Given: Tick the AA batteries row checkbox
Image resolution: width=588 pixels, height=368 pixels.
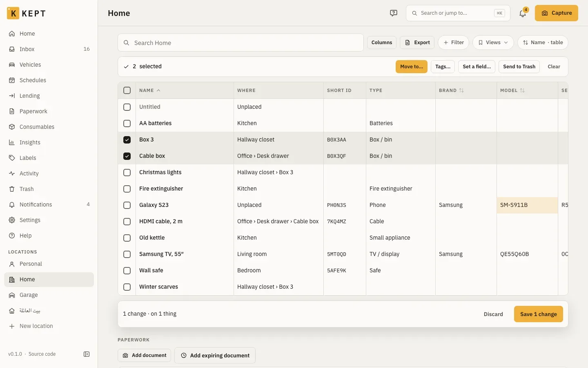Looking at the screenshot, I should (127, 123).
